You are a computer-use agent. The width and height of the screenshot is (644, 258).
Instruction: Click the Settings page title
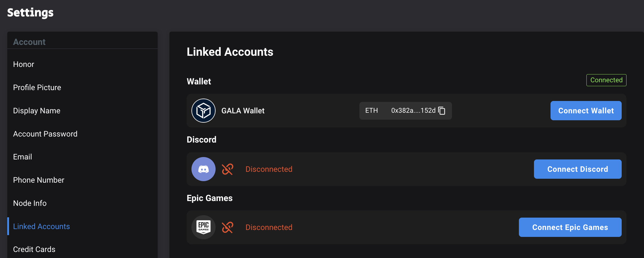click(30, 13)
